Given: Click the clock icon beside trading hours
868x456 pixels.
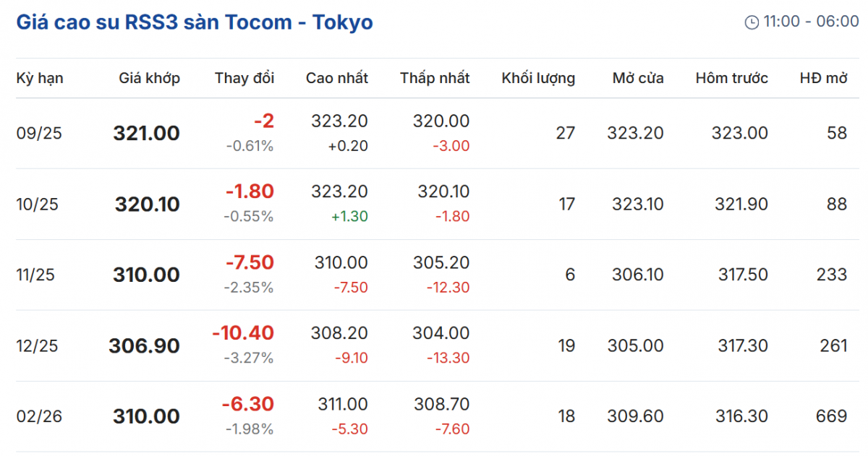Looking at the screenshot, I should [x=752, y=22].
